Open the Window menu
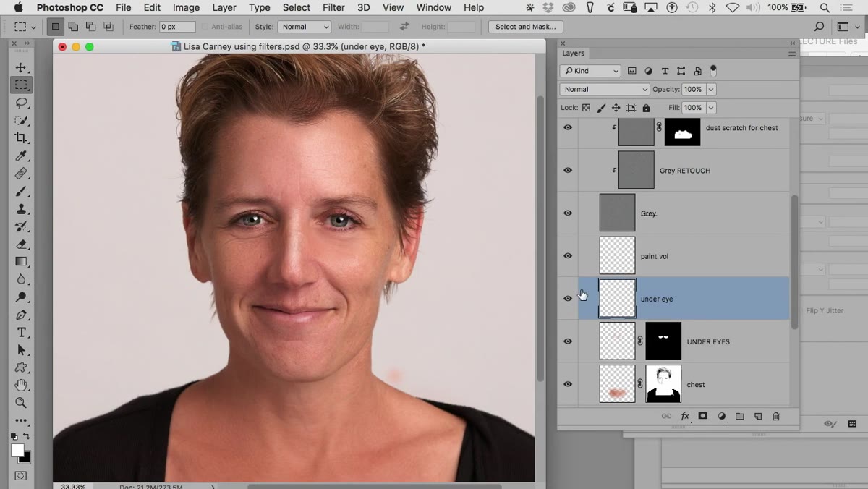Screen dimensions: 868x489 (x=434, y=7)
